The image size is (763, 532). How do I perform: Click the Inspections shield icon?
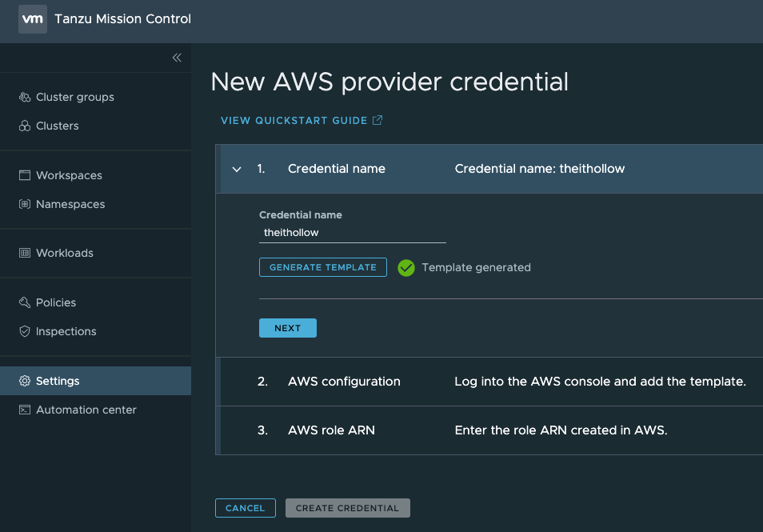[x=25, y=331]
